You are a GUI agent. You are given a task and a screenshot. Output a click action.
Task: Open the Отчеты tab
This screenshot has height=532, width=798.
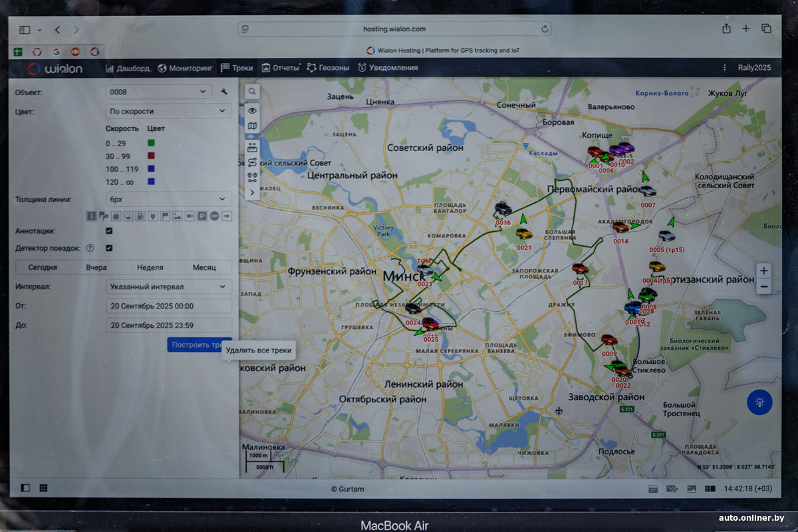pos(281,68)
